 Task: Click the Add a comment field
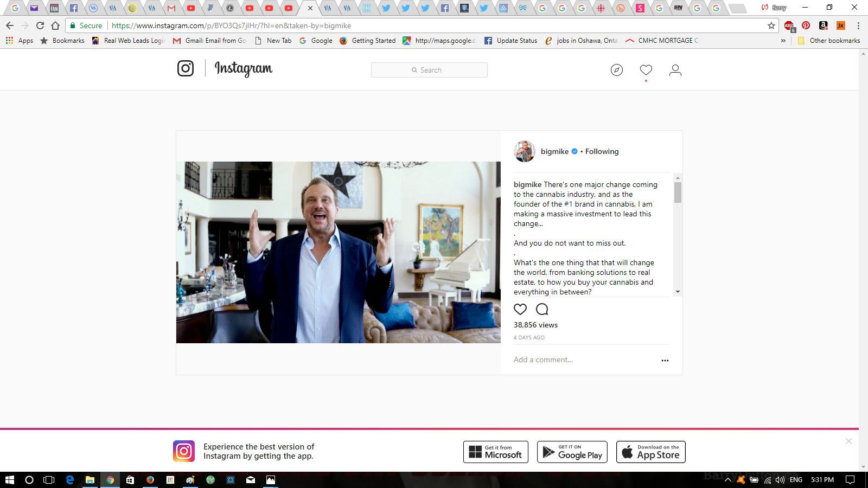coord(584,359)
